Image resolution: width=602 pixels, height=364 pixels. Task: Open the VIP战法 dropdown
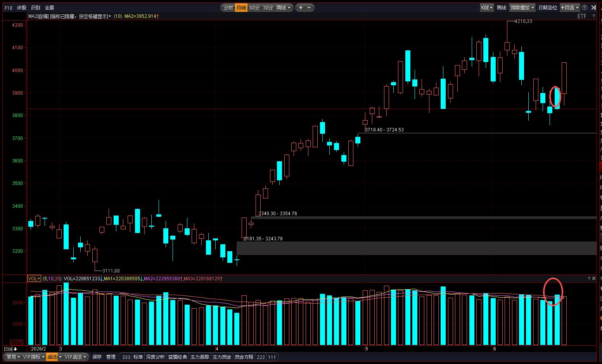point(76,357)
